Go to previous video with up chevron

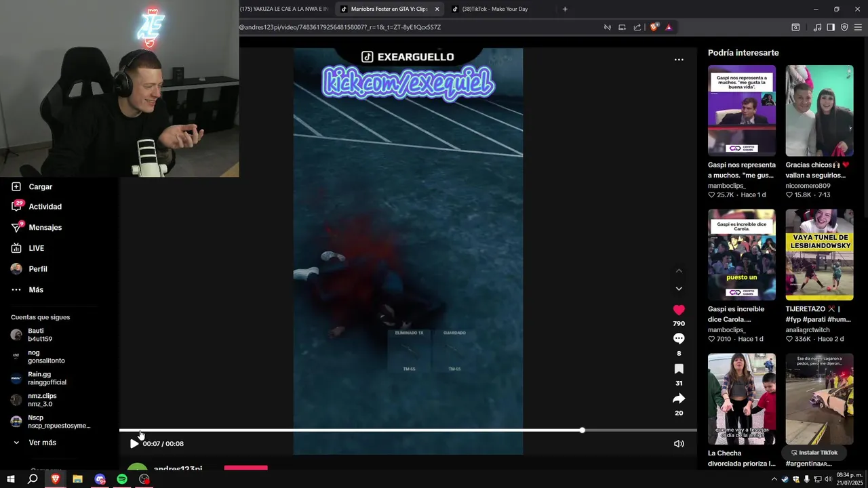pyautogui.click(x=679, y=271)
